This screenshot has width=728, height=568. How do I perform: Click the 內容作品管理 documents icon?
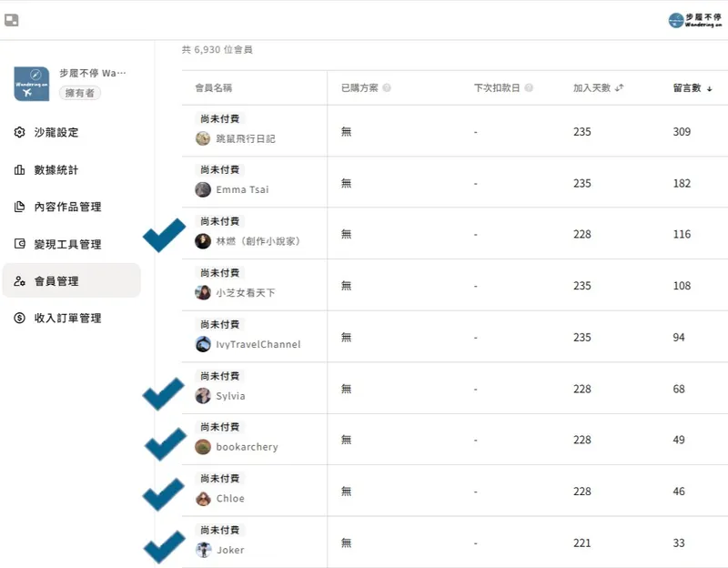(x=20, y=207)
